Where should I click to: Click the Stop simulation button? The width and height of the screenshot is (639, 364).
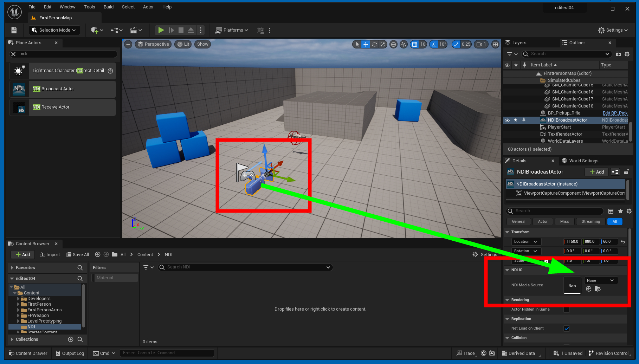(x=181, y=30)
